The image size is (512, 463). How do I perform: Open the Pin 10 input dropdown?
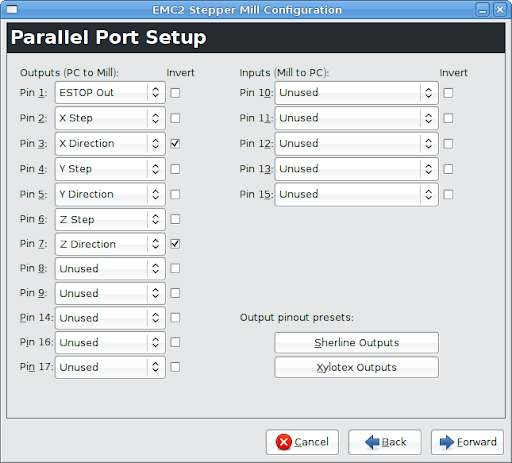(x=356, y=92)
